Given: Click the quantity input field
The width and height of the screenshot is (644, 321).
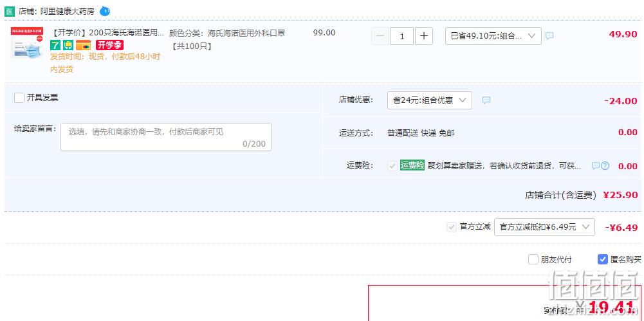Looking at the screenshot, I should pos(402,36).
